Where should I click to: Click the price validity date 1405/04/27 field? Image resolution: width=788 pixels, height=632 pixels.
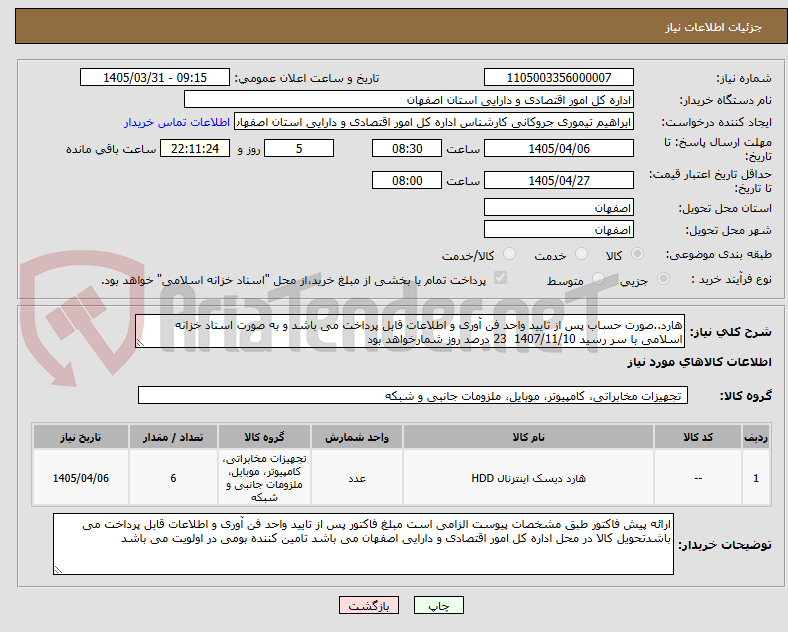(x=559, y=180)
